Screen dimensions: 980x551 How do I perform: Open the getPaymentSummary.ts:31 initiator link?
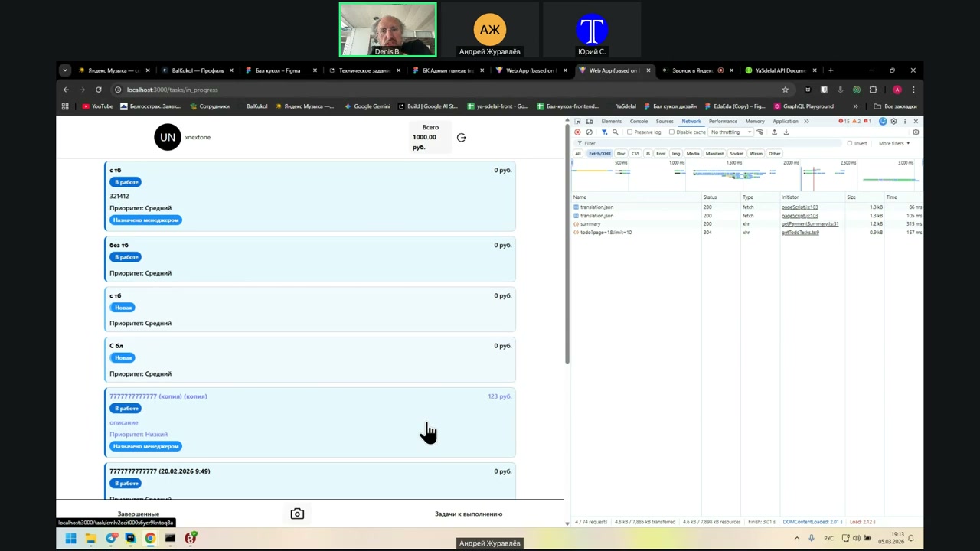[x=809, y=224]
